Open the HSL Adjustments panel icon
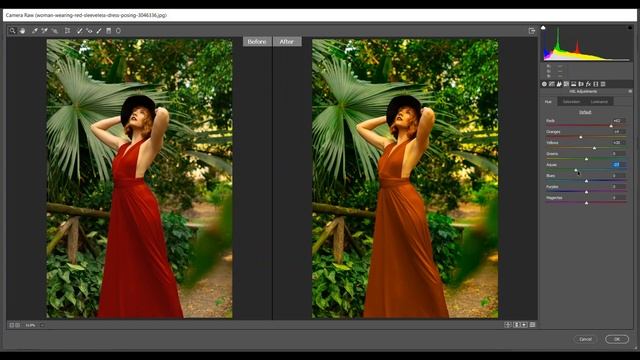Screen dimensions: 640x360 (567, 84)
